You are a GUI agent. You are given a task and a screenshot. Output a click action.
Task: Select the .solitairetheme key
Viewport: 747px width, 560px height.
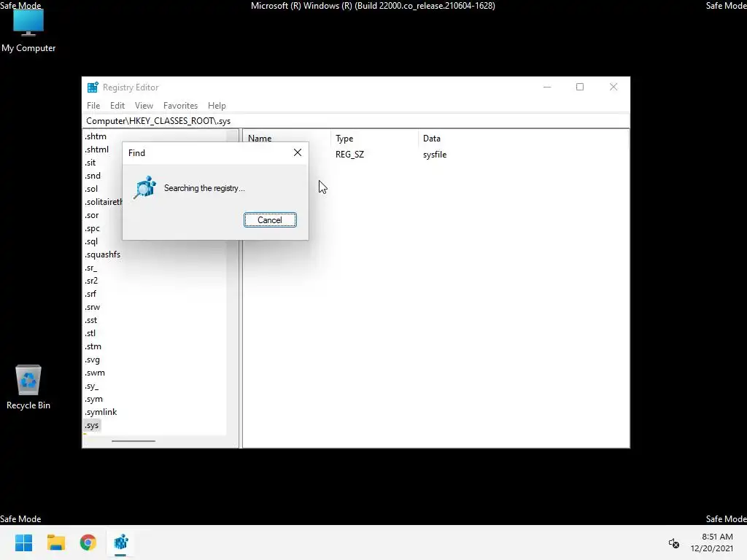[103, 202]
